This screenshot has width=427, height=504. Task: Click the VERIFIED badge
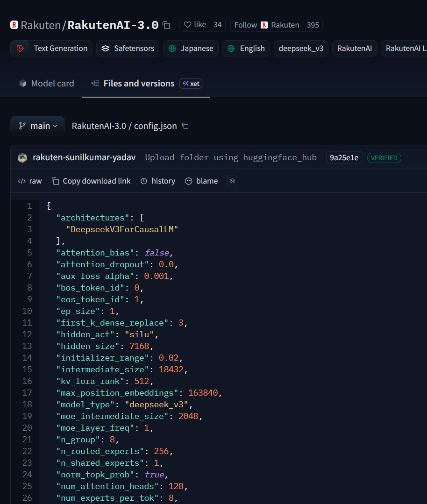pos(384,158)
